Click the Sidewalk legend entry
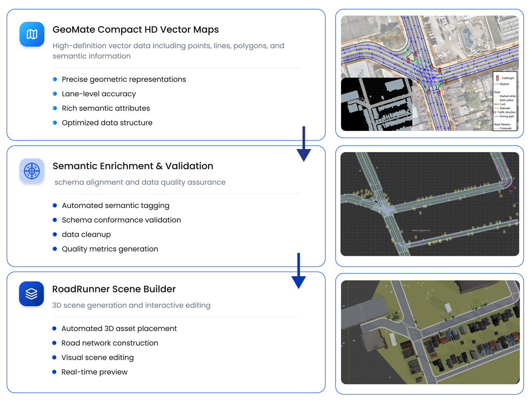 502,108
